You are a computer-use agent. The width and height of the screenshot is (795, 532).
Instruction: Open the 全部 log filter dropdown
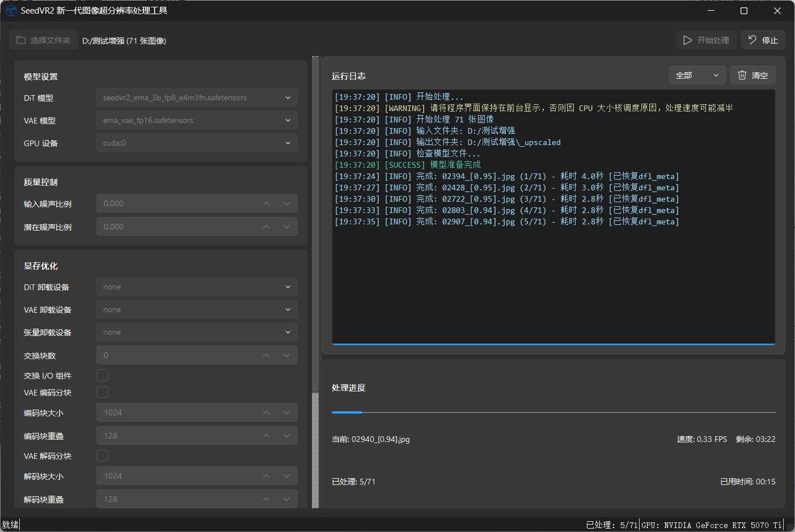pos(697,75)
